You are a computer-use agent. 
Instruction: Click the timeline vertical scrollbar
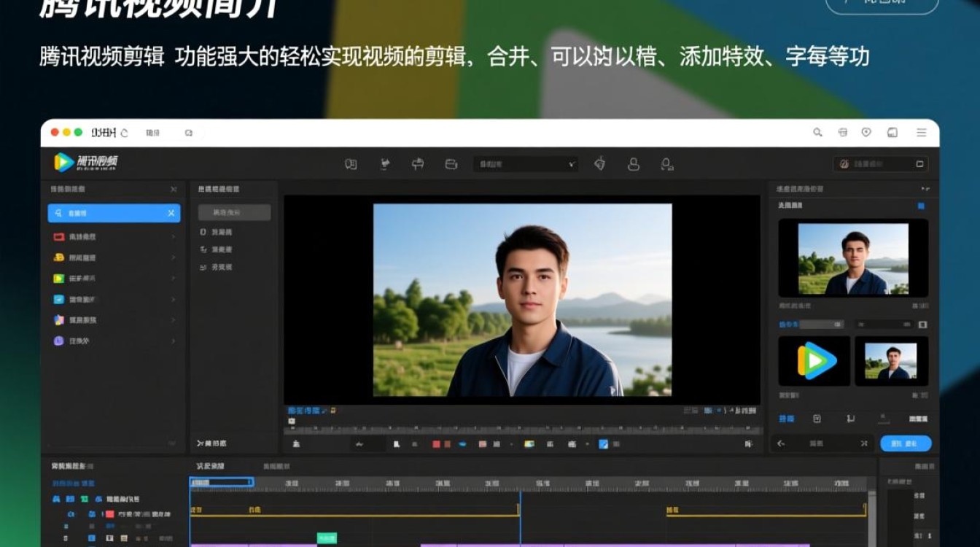coord(872,518)
